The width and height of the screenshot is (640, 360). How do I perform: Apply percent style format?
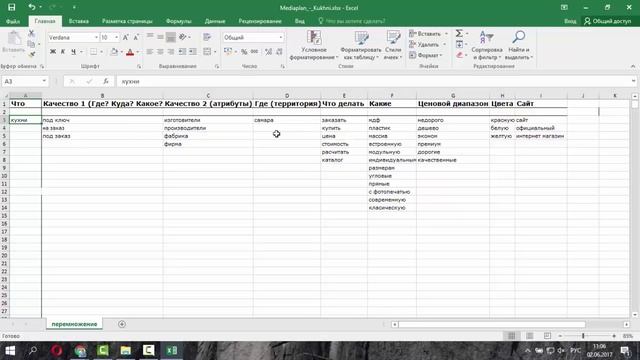coord(244,52)
